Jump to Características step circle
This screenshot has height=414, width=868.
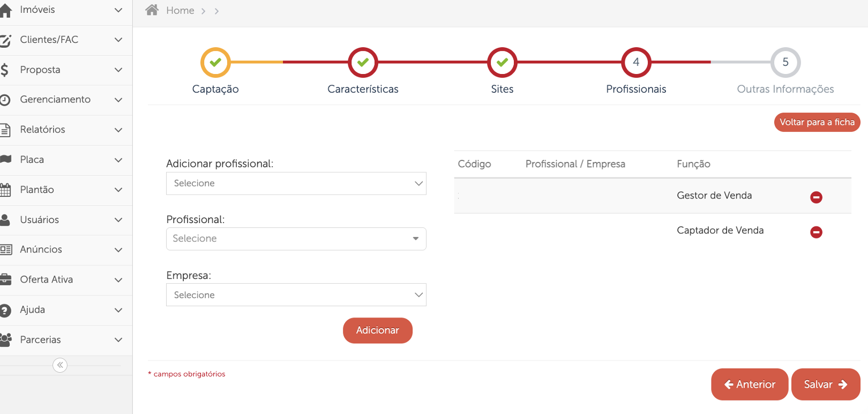tap(363, 62)
